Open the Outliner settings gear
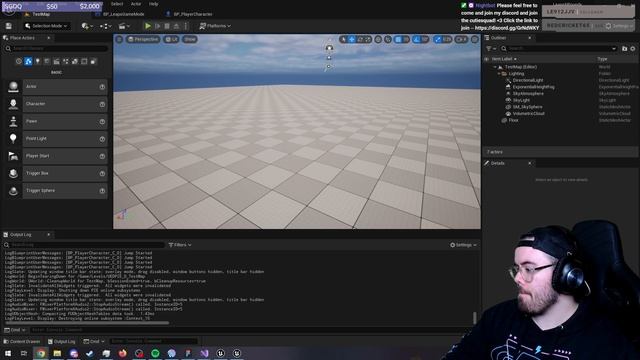 (x=633, y=49)
